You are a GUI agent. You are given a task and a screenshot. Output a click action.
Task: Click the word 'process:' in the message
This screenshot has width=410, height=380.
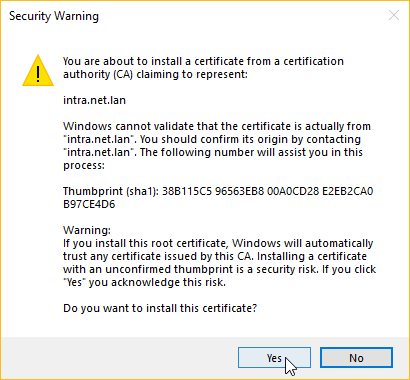84,165
